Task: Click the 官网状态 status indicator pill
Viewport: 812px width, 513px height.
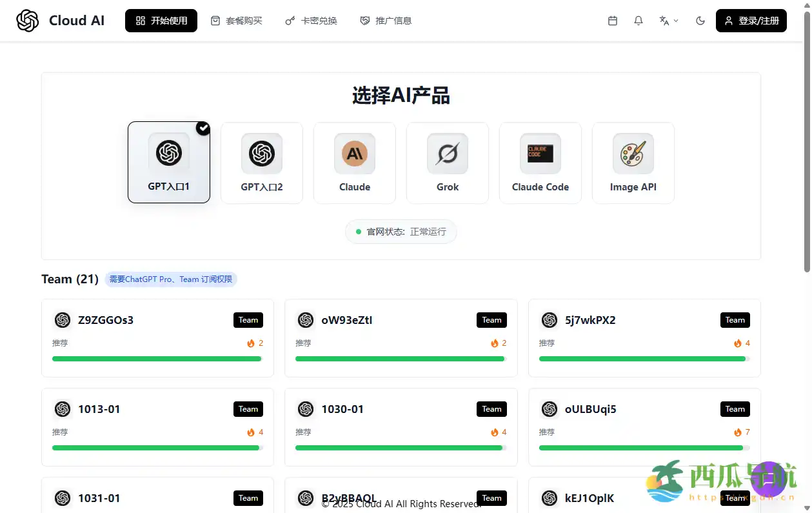Action: 401,231
